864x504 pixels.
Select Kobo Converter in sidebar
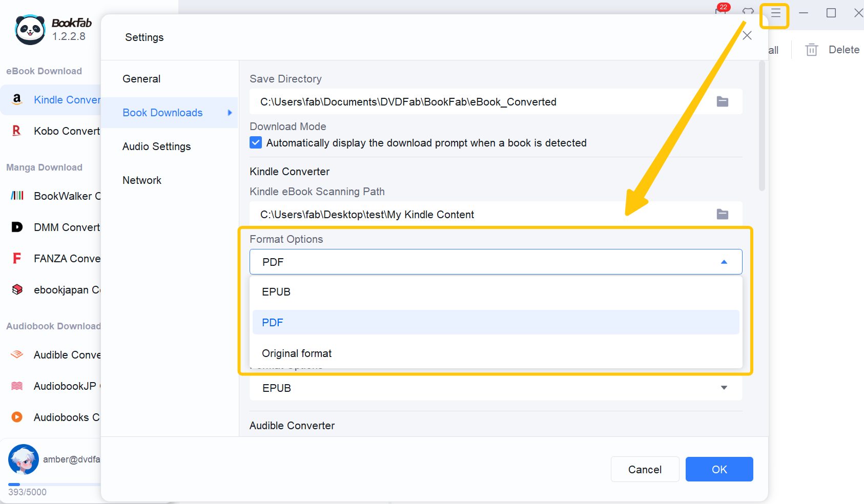[x=51, y=131]
